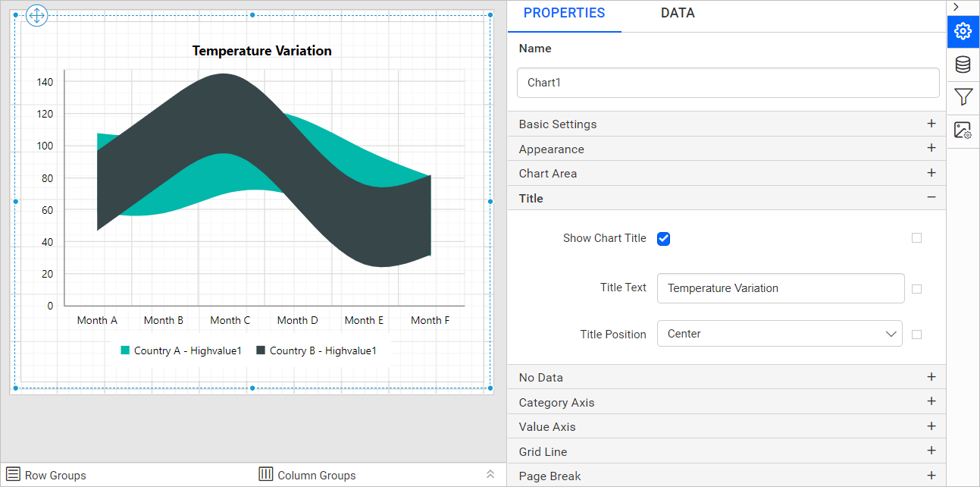The height and width of the screenshot is (487, 980).
Task: Select the PROPERTIES tab
Action: pyautogui.click(x=565, y=13)
